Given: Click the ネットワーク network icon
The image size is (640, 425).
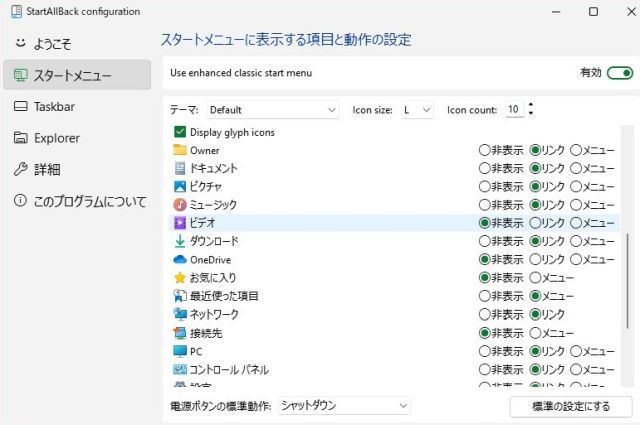Looking at the screenshot, I should point(180,314).
